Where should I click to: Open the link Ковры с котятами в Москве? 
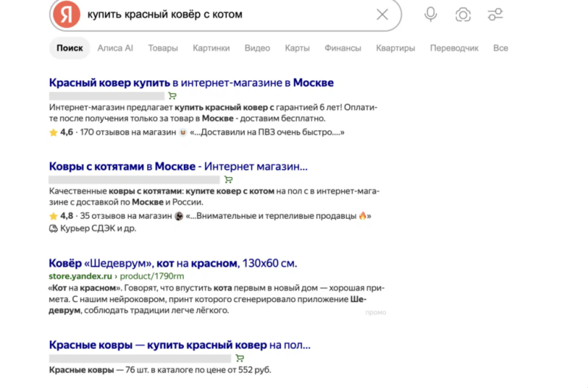pos(178,166)
